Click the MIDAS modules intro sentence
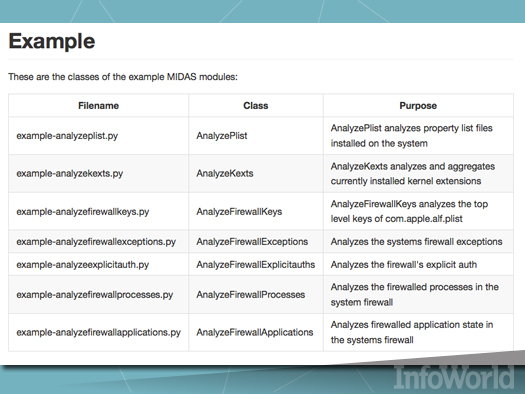525x394 pixels. [123, 77]
